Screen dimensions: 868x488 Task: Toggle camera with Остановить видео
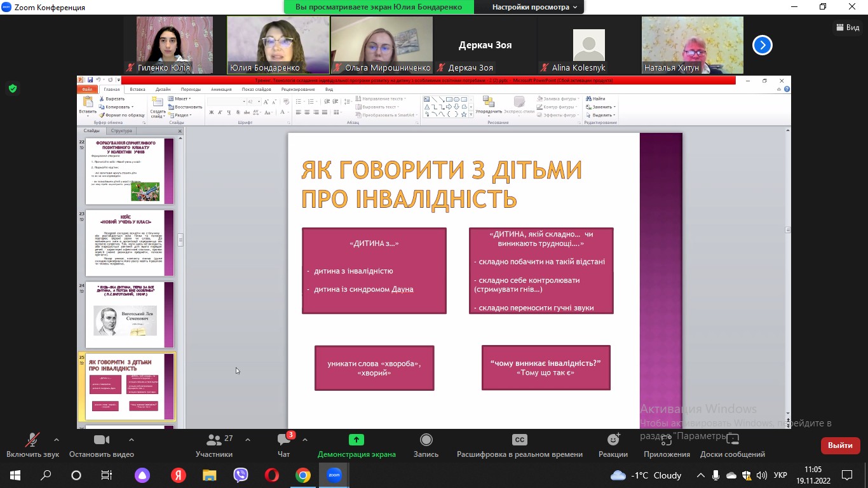point(102,440)
